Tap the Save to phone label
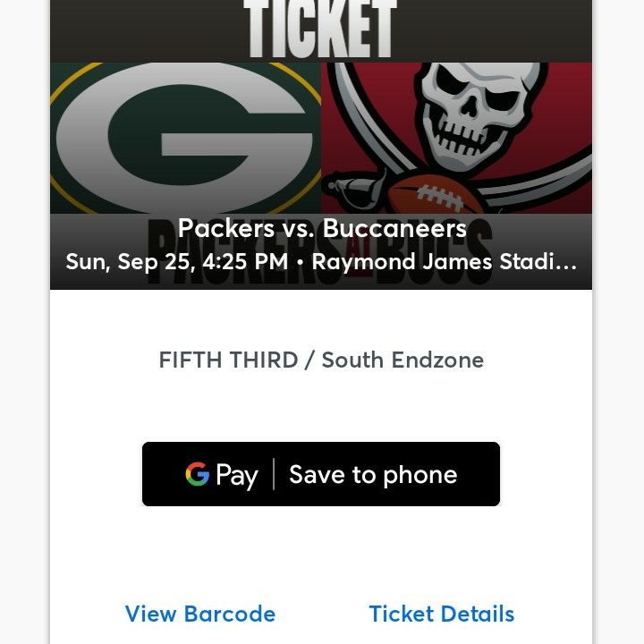 (x=373, y=475)
